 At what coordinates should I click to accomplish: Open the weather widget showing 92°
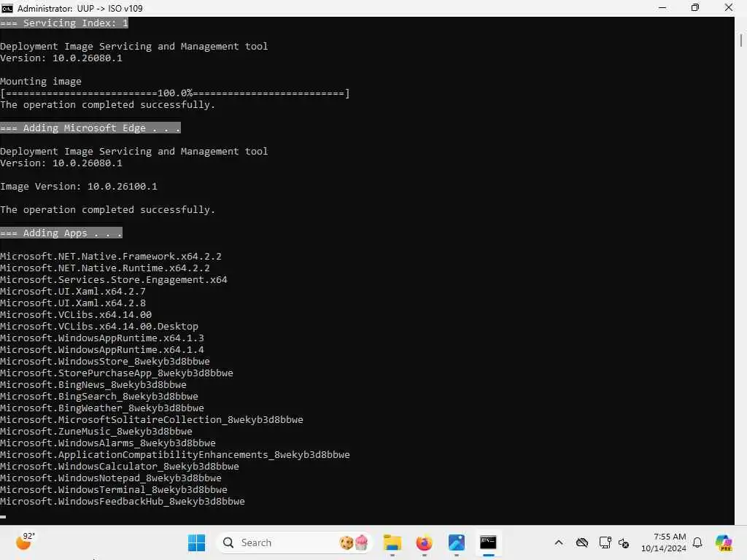click(25, 542)
